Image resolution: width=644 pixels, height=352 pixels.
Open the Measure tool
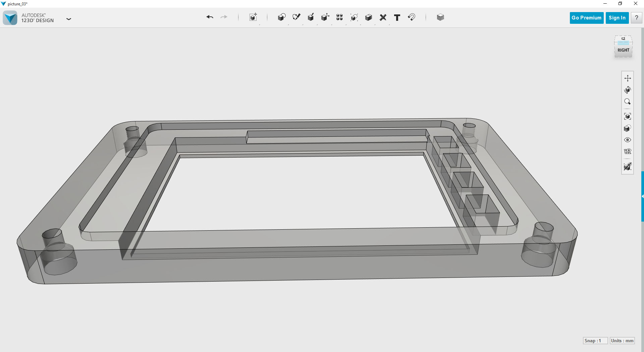383,17
